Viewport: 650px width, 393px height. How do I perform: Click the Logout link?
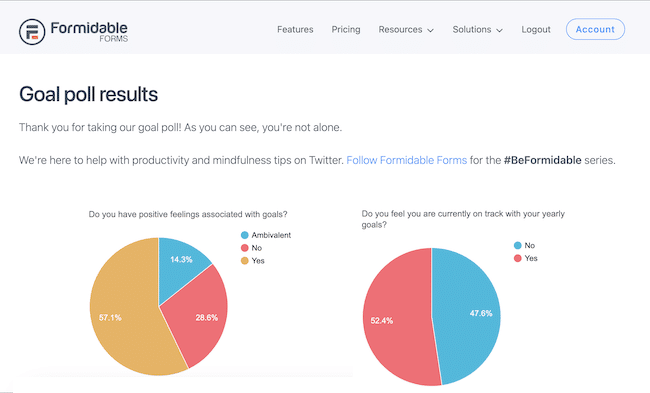(x=536, y=29)
